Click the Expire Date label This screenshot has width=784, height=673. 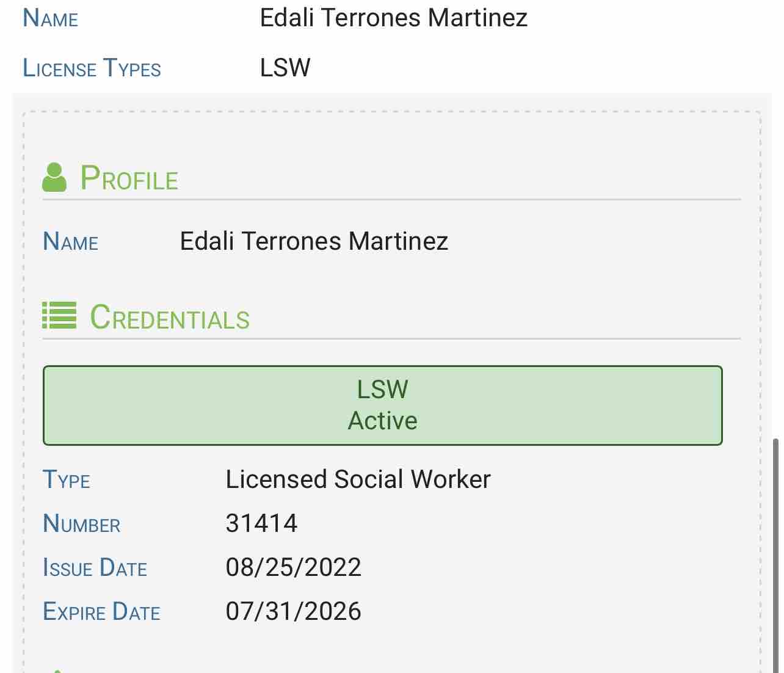[x=101, y=612]
